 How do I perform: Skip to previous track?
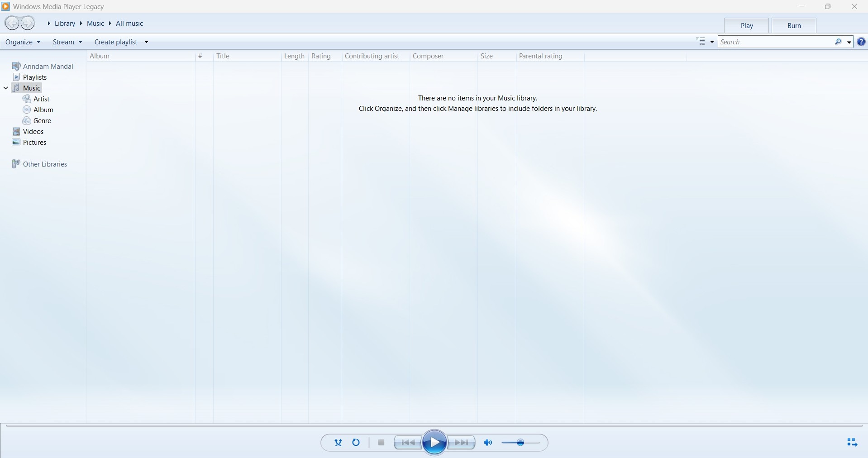pos(408,443)
